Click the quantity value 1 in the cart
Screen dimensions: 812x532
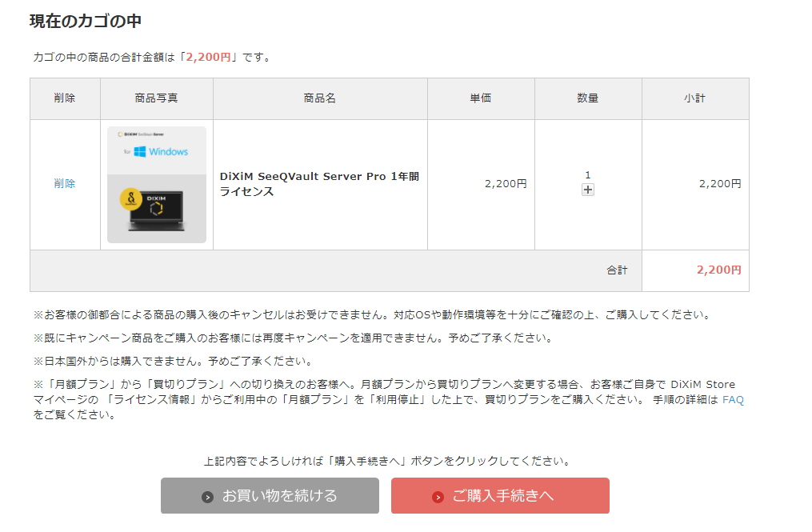point(588,174)
